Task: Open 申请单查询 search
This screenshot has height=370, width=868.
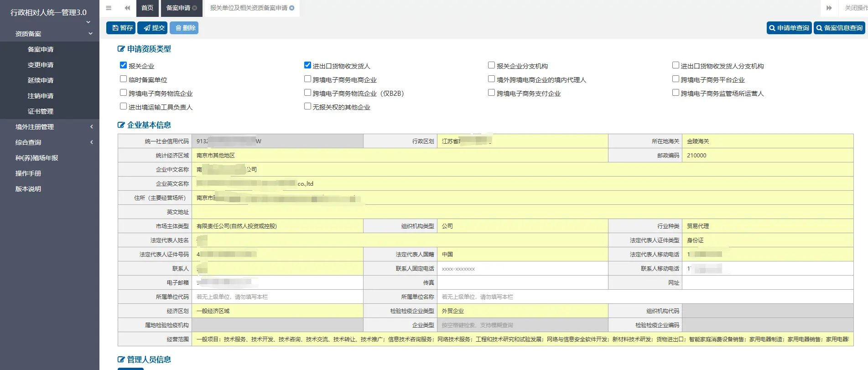Action: pyautogui.click(x=789, y=28)
